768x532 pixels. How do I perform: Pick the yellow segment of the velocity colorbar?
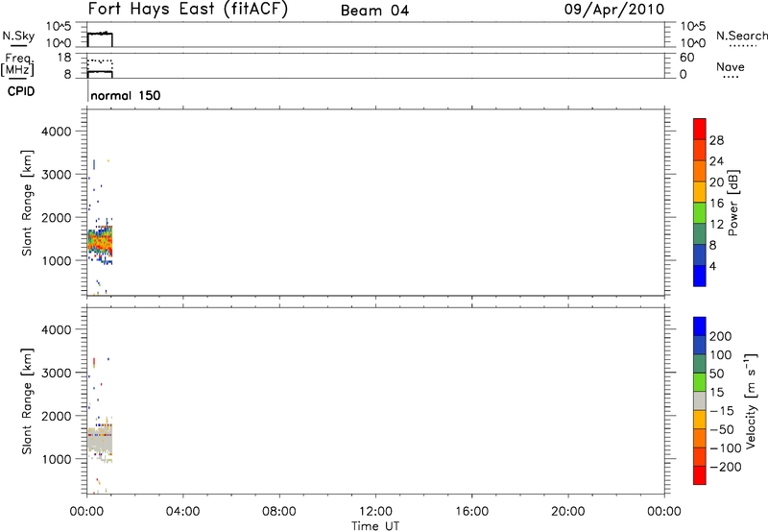pyautogui.click(x=700, y=420)
